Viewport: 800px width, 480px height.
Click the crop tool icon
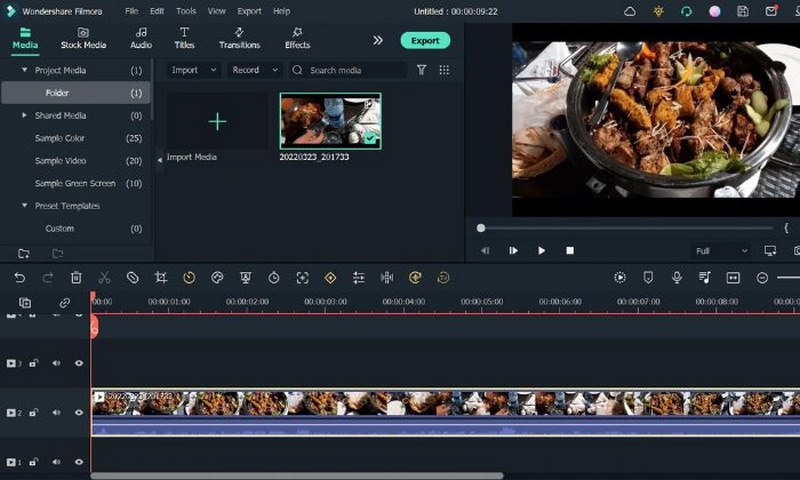pyautogui.click(x=161, y=277)
